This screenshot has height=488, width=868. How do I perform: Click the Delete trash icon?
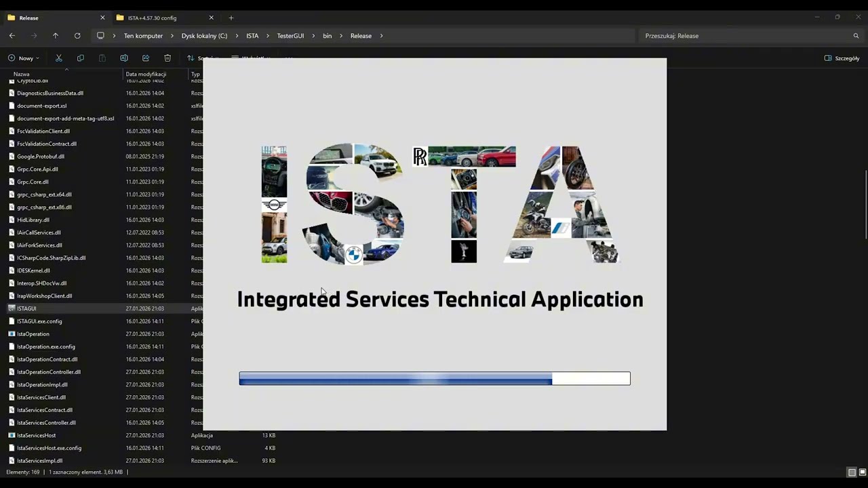click(x=167, y=58)
